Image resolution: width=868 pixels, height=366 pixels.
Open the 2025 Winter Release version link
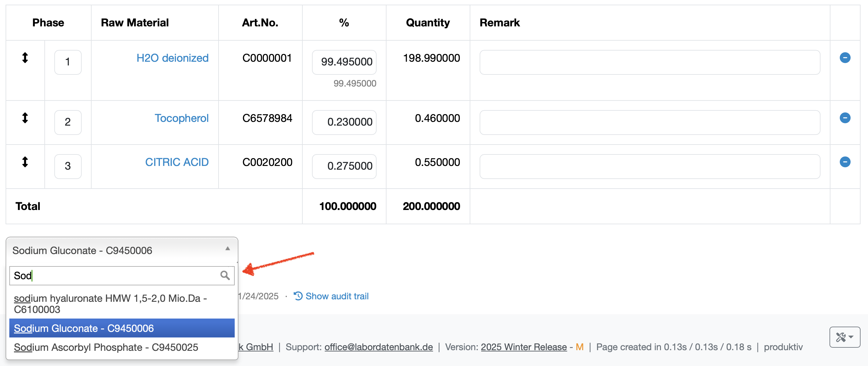coord(523,347)
